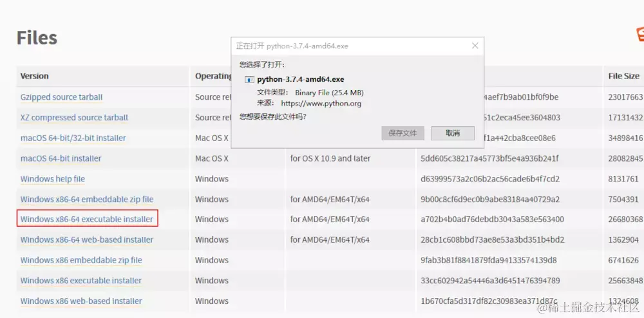
Task: Close the python-3.7.4-amd64.exe dialog
Action: pyautogui.click(x=475, y=46)
